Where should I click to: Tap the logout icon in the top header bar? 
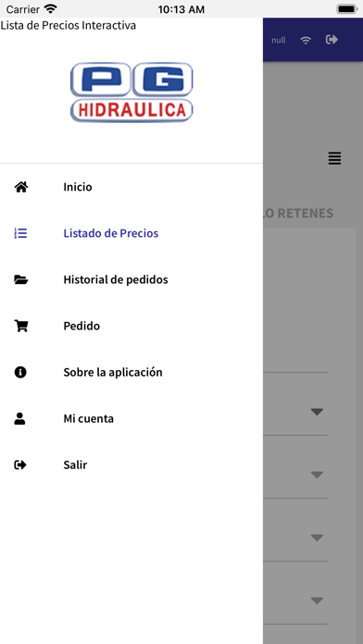332,40
